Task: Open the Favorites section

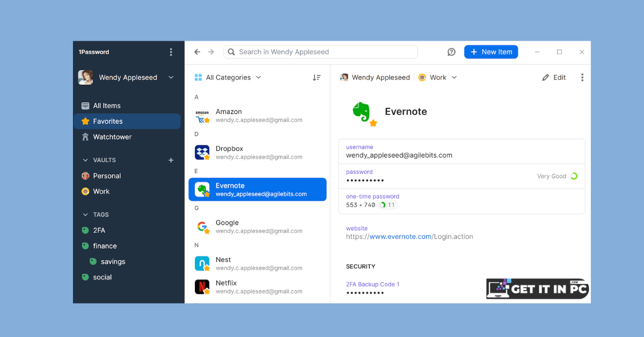Action: click(127, 121)
